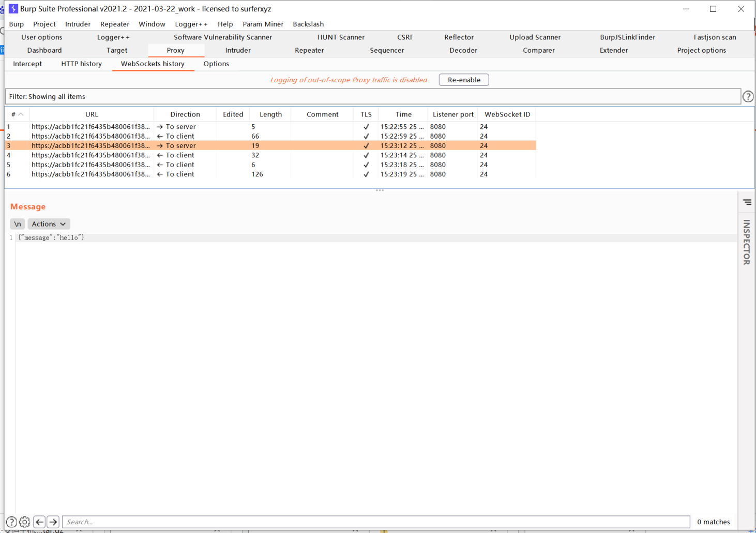The width and height of the screenshot is (756, 533).
Task: Click the Filter: Showing all items bar
Action: tap(373, 96)
